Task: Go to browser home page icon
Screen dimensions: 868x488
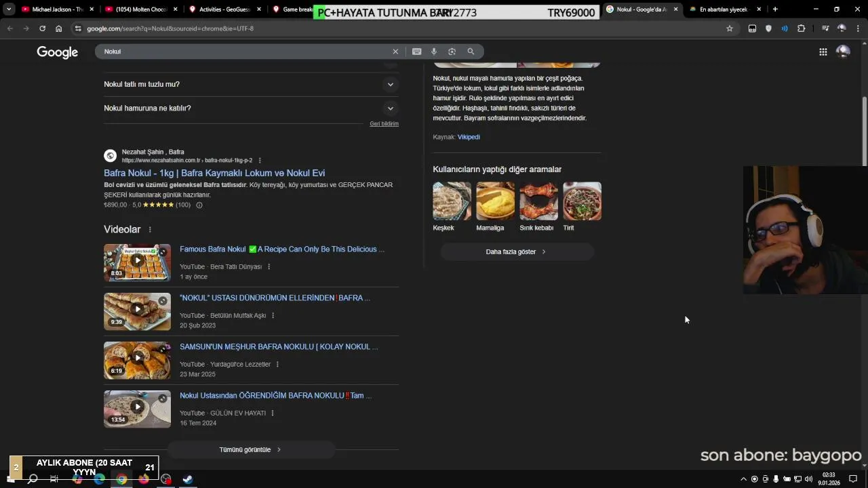Action: (58, 28)
